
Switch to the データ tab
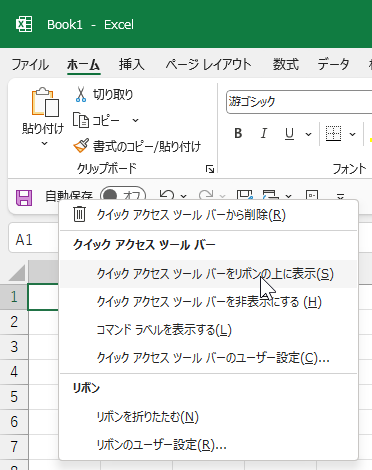coord(333,64)
